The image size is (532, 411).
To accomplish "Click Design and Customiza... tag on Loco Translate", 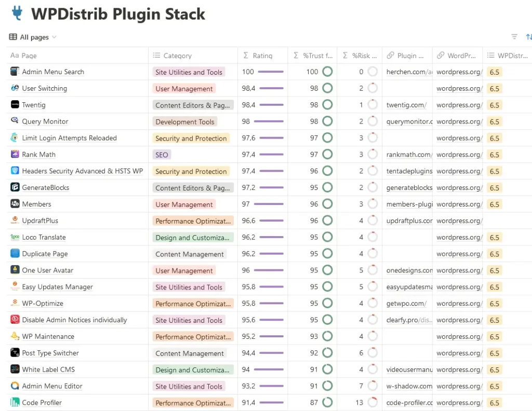I will 193,238.
